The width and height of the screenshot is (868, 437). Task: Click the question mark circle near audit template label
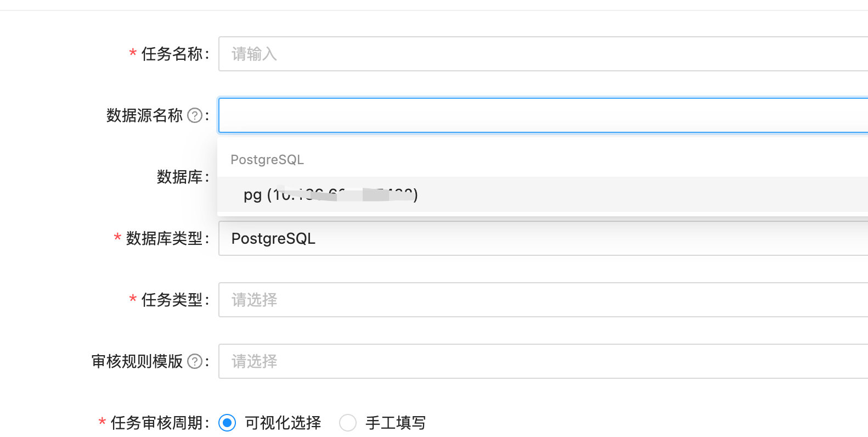click(195, 361)
